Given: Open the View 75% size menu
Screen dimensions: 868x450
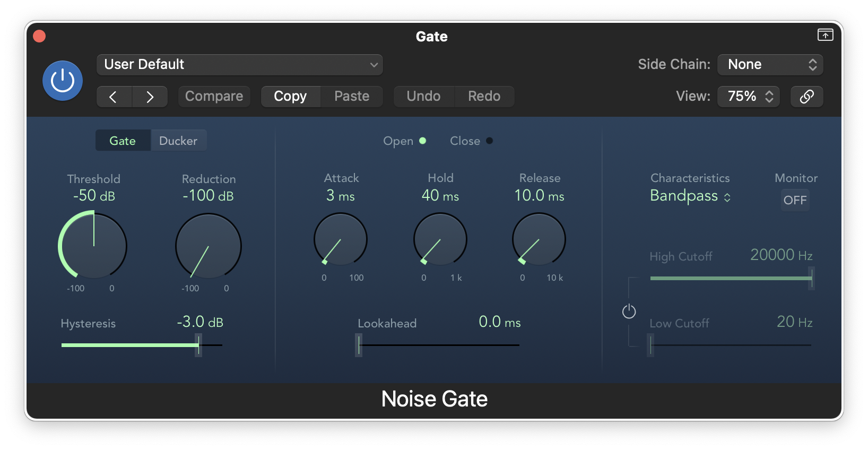Looking at the screenshot, I should point(749,97).
